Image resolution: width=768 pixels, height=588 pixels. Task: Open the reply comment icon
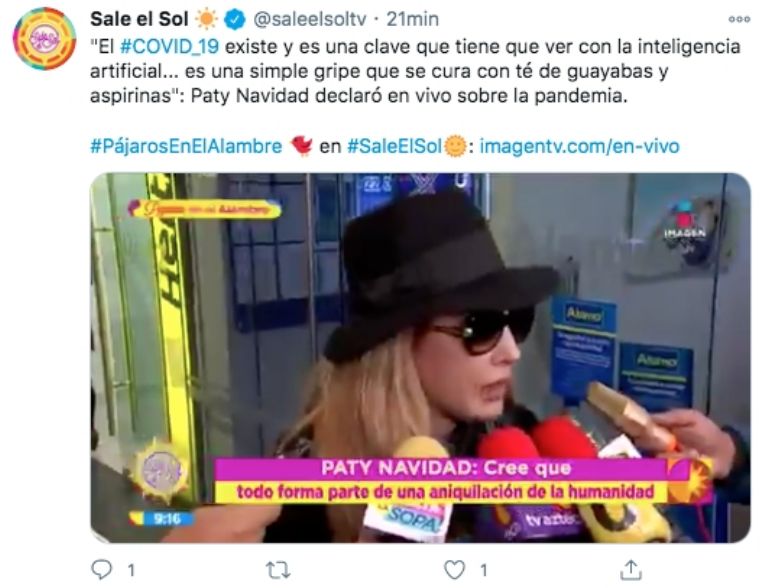(101, 569)
